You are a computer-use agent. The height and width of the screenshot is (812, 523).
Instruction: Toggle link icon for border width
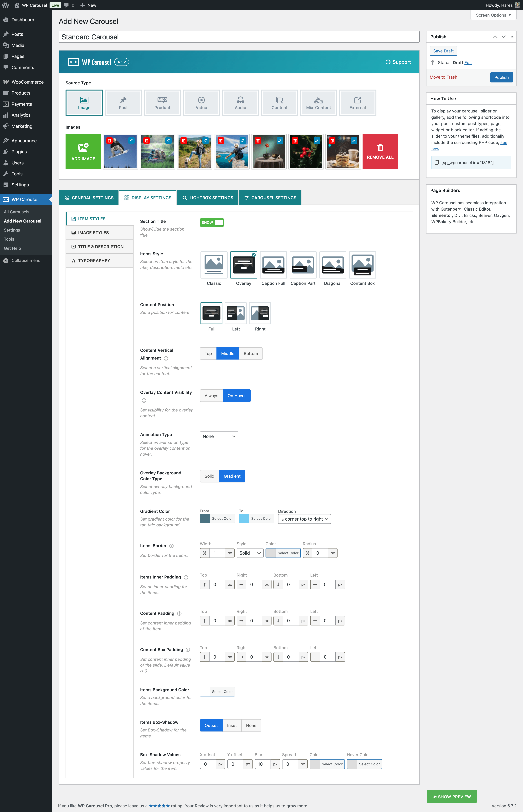click(205, 553)
